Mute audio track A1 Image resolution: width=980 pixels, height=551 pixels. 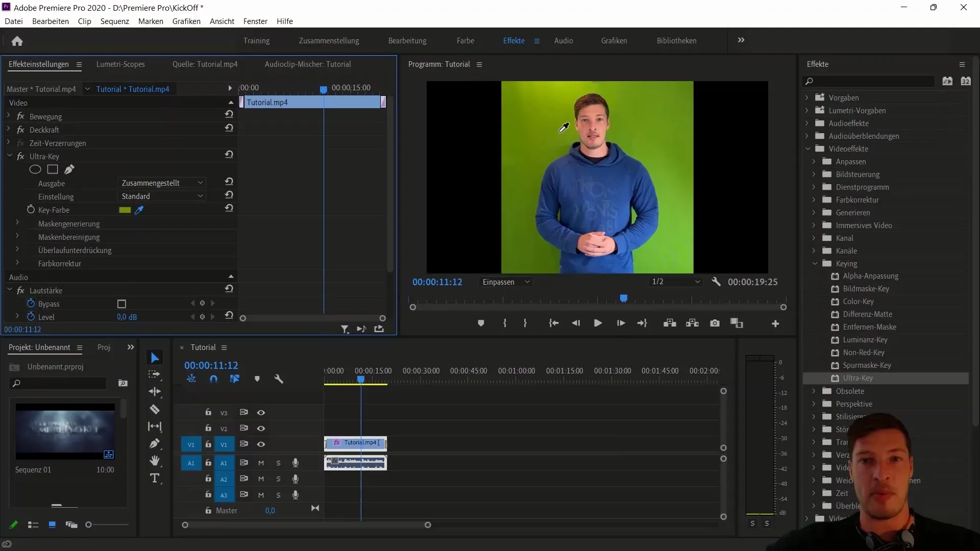coord(261,463)
